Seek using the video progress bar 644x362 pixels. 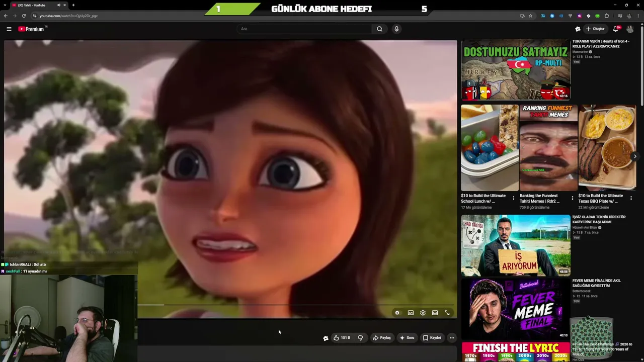point(297,305)
